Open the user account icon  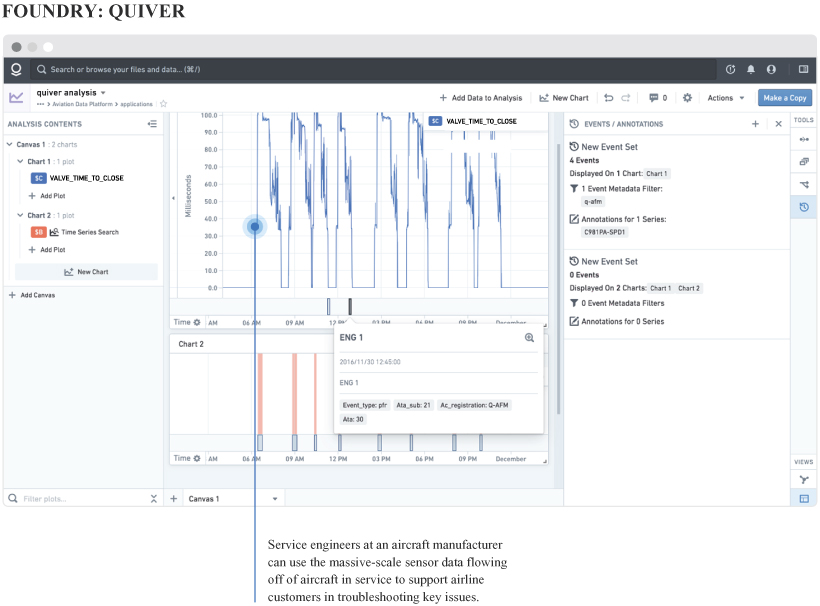[771, 70]
